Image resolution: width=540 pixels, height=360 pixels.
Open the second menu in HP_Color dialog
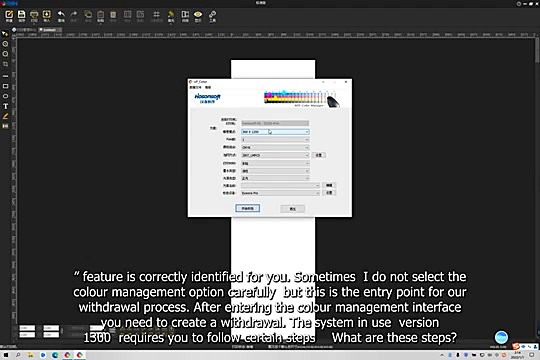208,88
